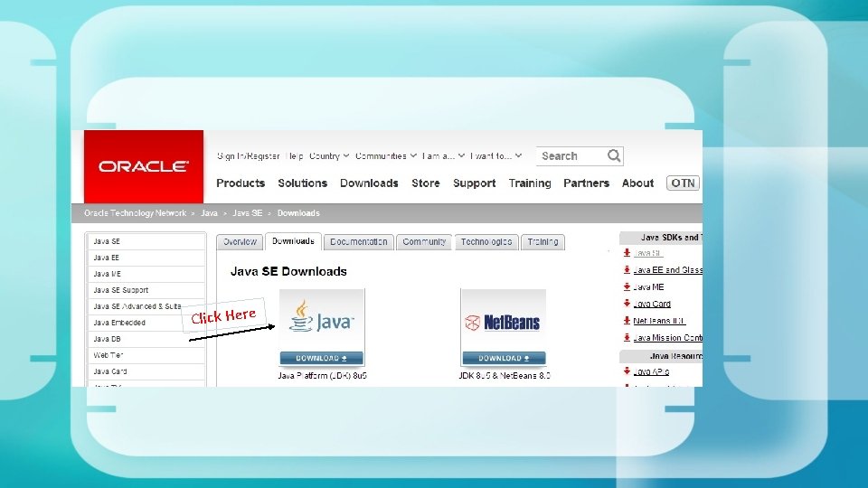Click the NetBeans Download button
Screen dimensions: 868x488
coord(504,358)
